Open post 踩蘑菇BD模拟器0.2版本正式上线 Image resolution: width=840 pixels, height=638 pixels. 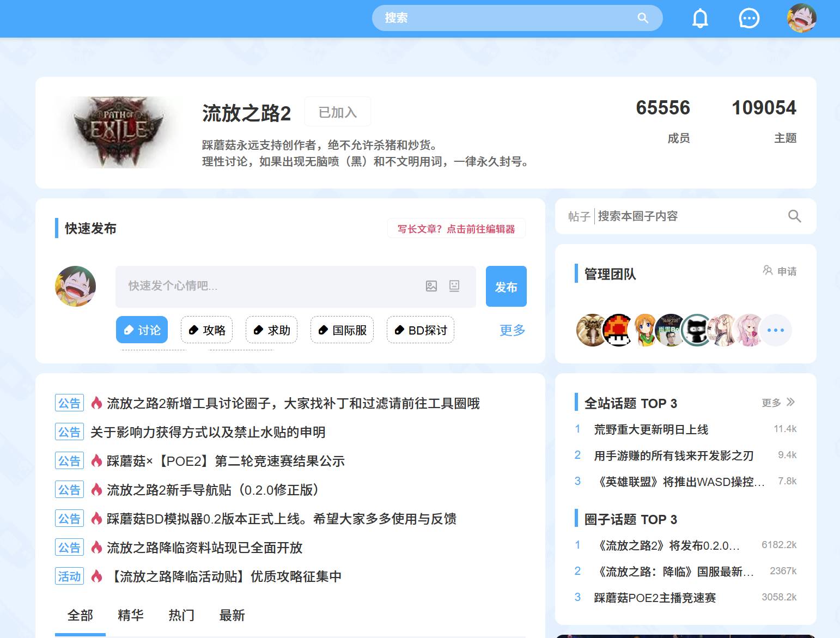pyautogui.click(x=282, y=519)
